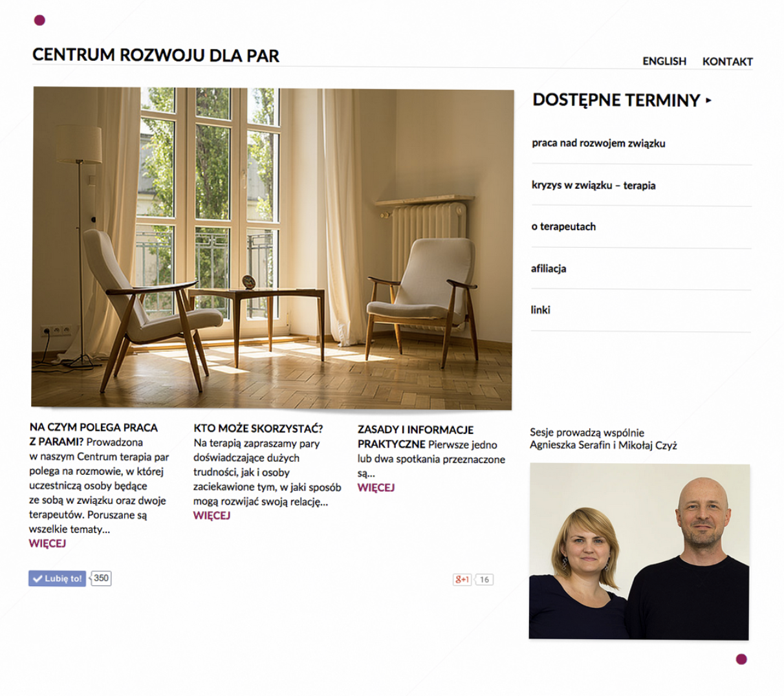Go to o terapeutach page
The image size is (784, 696).
click(x=563, y=227)
